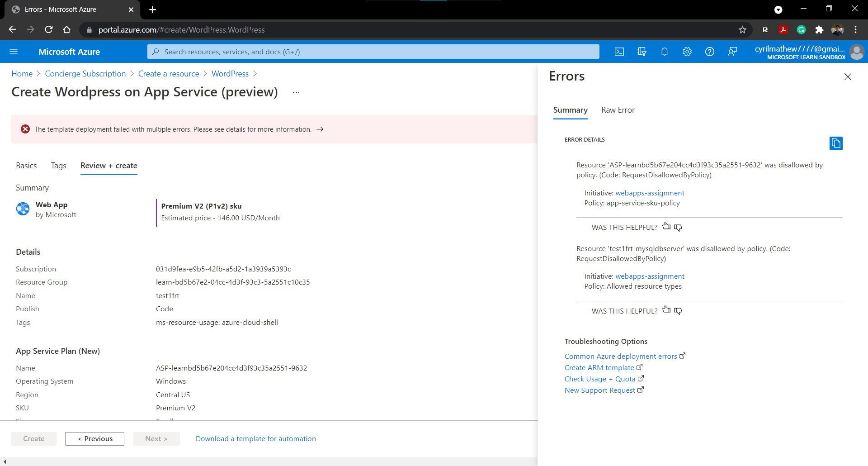Open Create a resource breadcrumb
Viewport: 868px width, 466px height.
[x=169, y=74]
